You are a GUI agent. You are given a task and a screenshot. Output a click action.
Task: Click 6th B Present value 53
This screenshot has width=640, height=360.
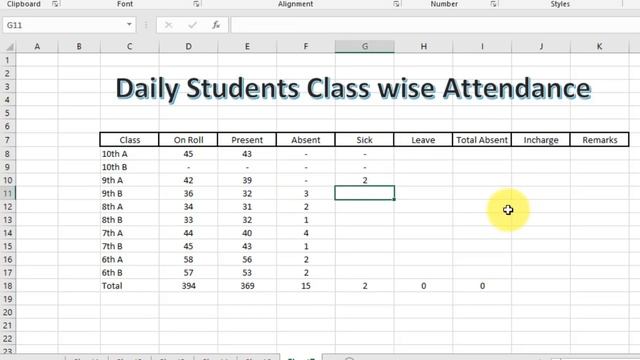tap(247, 272)
